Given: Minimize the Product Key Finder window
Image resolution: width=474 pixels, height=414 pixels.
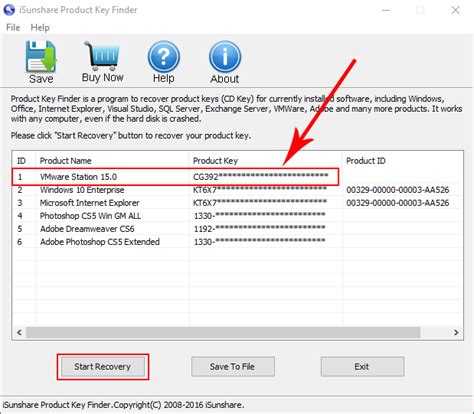Looking at the screenshot, I should click(386, 10).
